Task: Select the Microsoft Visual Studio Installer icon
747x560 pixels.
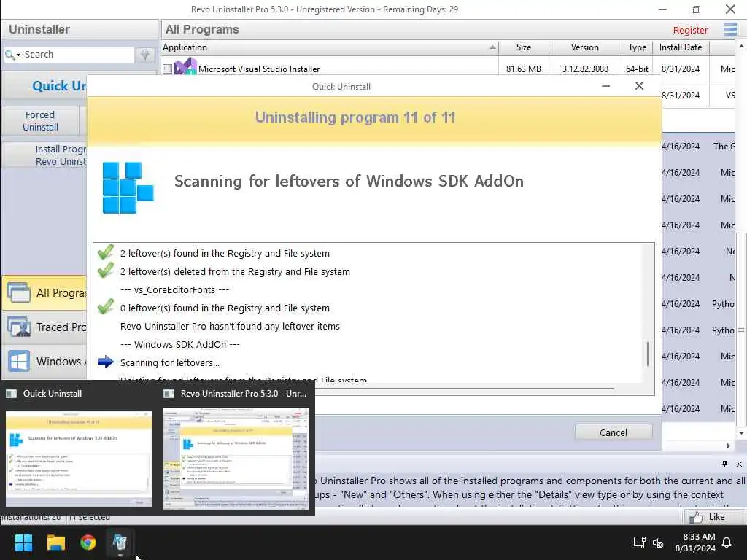Action: point(185,66)
